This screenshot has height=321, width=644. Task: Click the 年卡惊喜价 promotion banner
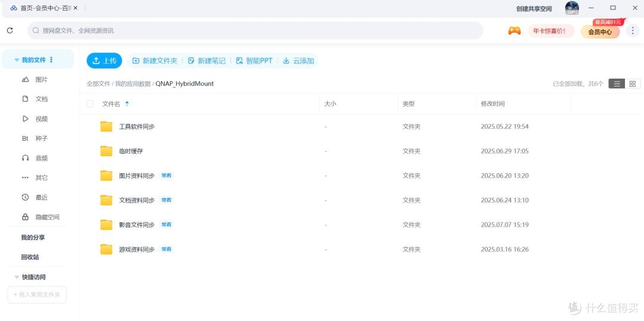551,31
